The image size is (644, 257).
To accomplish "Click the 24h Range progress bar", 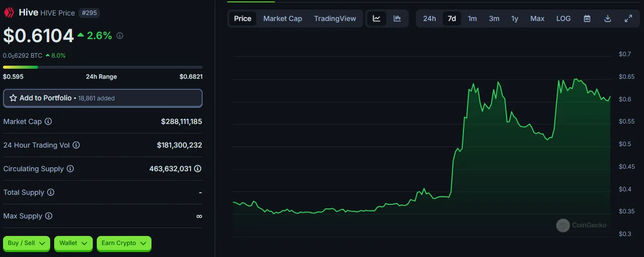I will click(x=103, y=67).
